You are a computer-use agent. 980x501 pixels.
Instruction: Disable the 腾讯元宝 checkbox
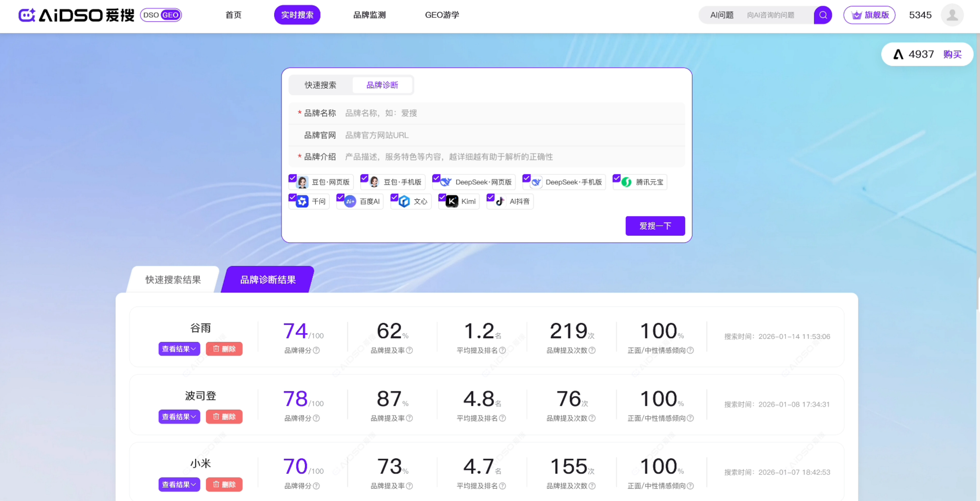617,178
